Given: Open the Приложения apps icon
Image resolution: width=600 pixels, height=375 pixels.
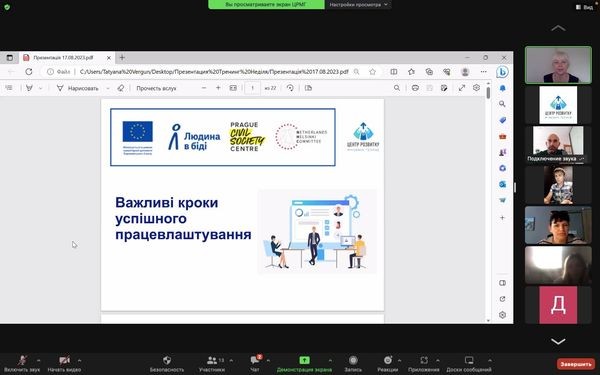Looking at the screenshot, I should coord(424,364).
